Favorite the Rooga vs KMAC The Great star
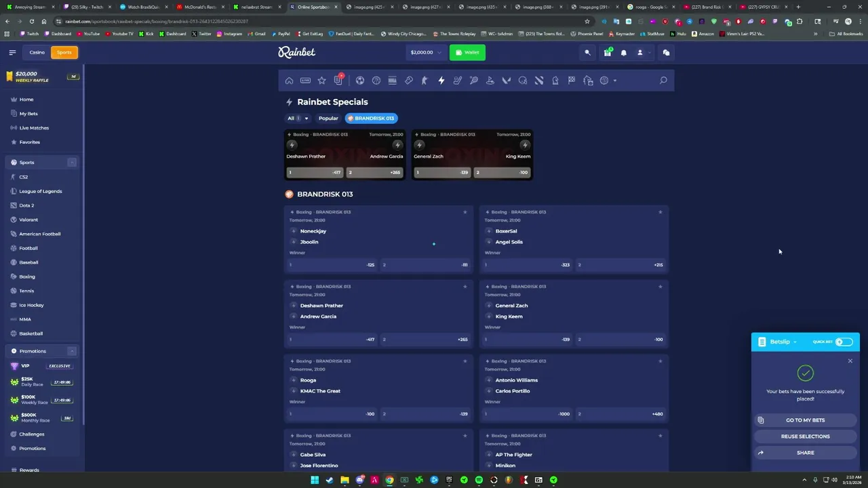 [x=465, y=361]
